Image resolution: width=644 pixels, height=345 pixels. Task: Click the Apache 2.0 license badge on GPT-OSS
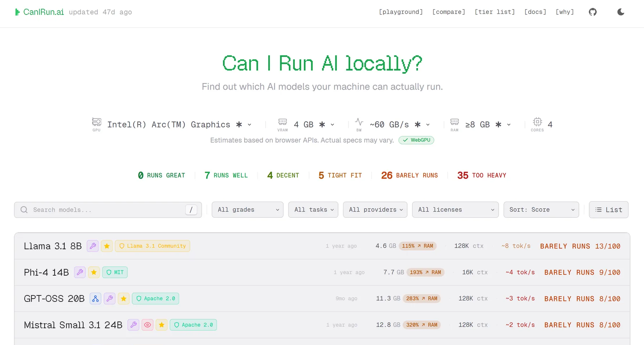[156, 298]
